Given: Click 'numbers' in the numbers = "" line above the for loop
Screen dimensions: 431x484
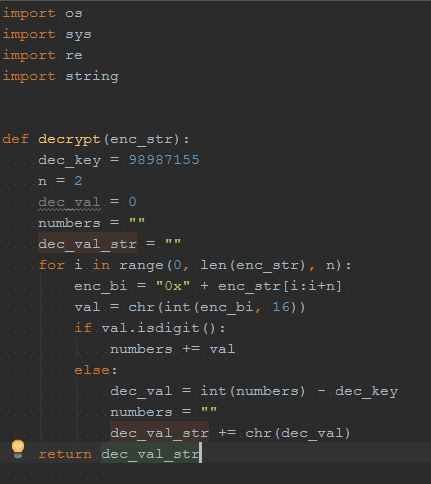Looking at the screenshot, I should 69,223.
